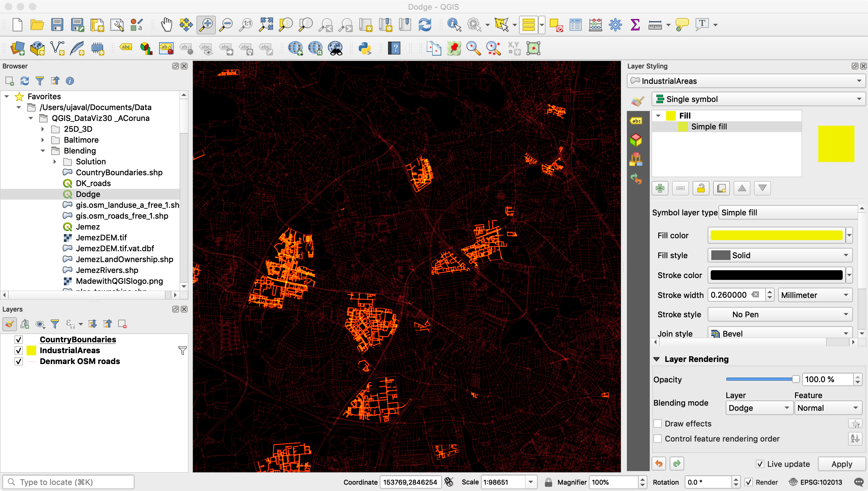This screenshot has width=868, height=491.
Task: Open the Processing Toolbox gear icon
Action: point(615,25)
